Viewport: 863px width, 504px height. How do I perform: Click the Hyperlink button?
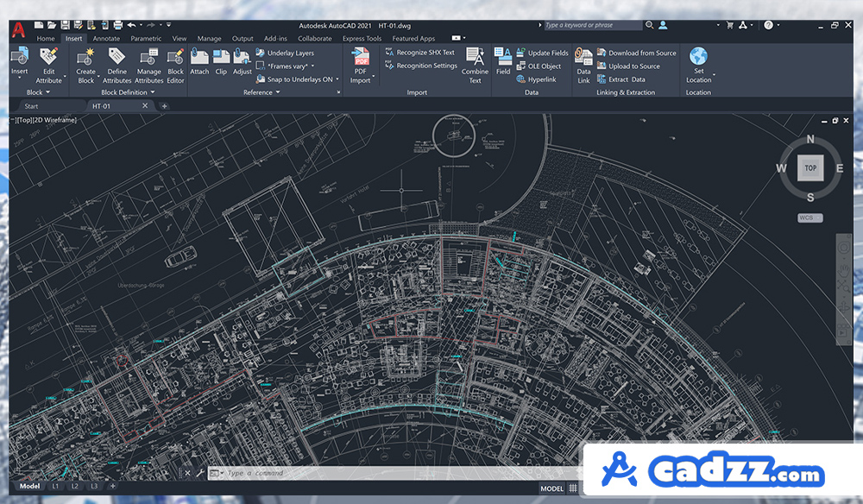[536, 79]
